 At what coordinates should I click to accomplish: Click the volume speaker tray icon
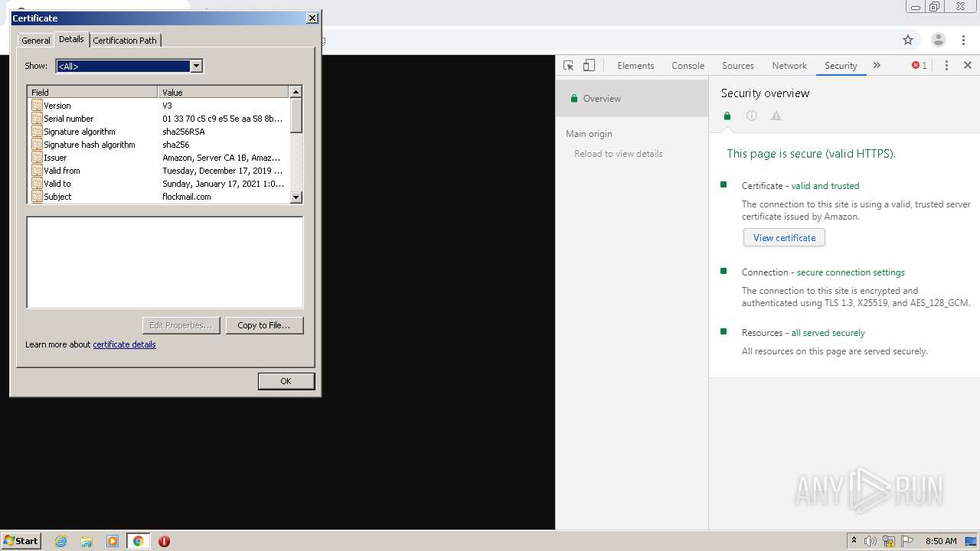click(871, 541)
